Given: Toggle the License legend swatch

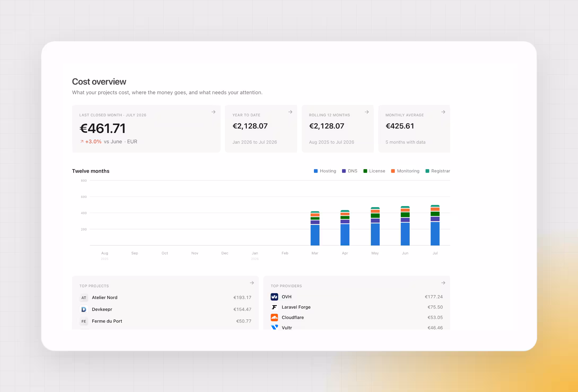Looking at the screenshot, I should point(365,171).
